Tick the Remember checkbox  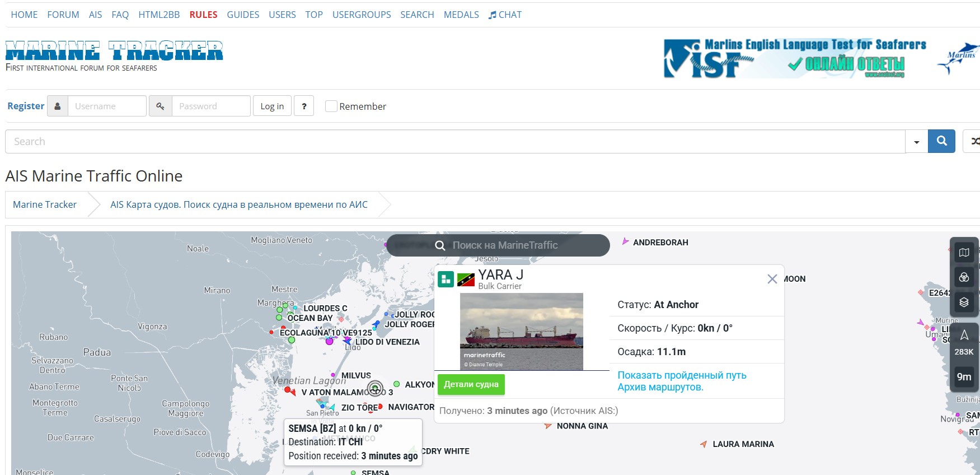[331, 106]
